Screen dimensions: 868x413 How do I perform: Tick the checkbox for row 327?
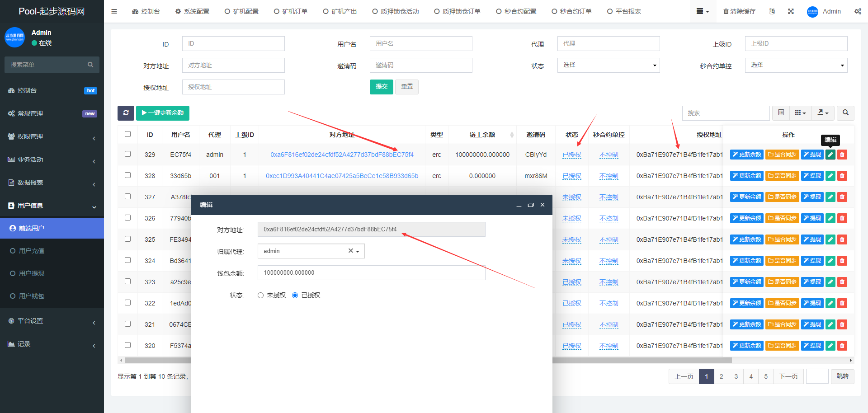point(128,197)
